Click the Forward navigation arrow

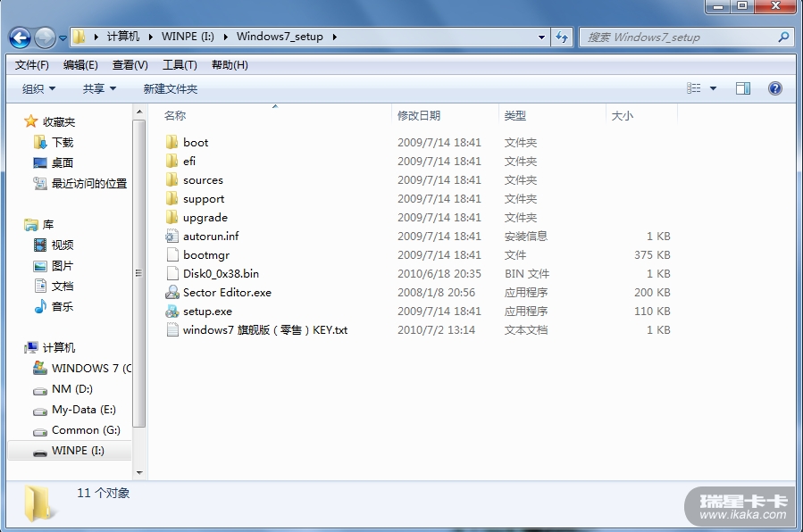pyautogui.click(x=45, y=37)
